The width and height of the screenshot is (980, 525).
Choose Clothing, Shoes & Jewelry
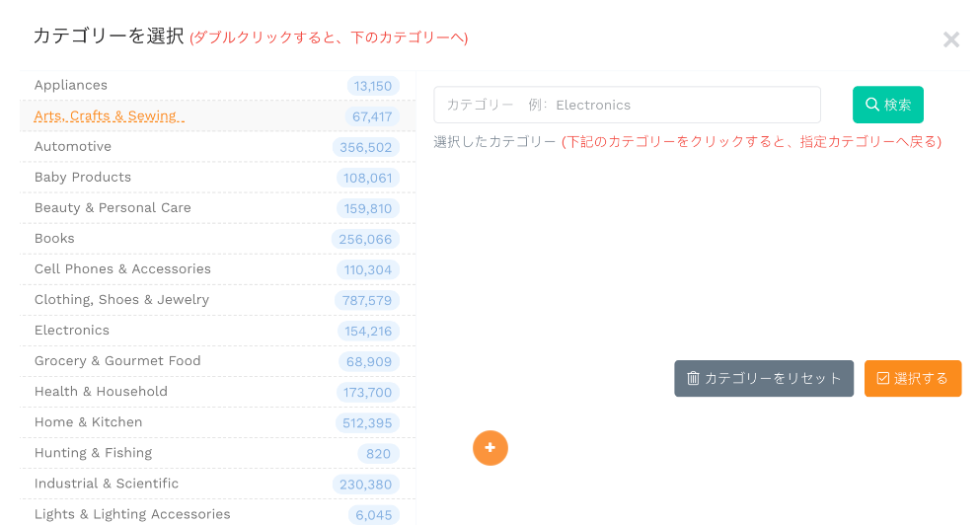click(121, 300)
